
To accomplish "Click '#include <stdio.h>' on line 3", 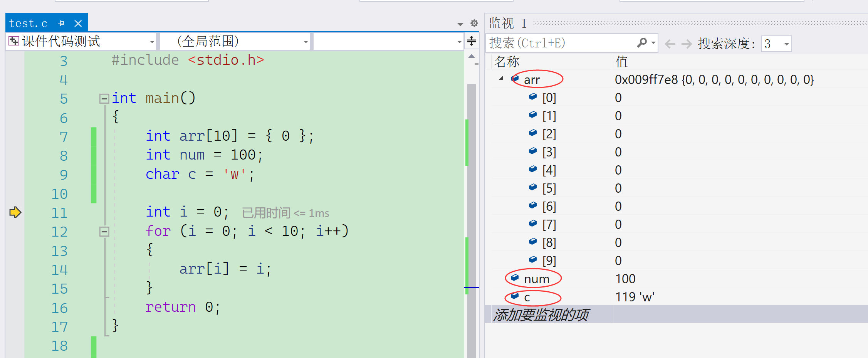I will pyautogui.click(x=188, y=60).
